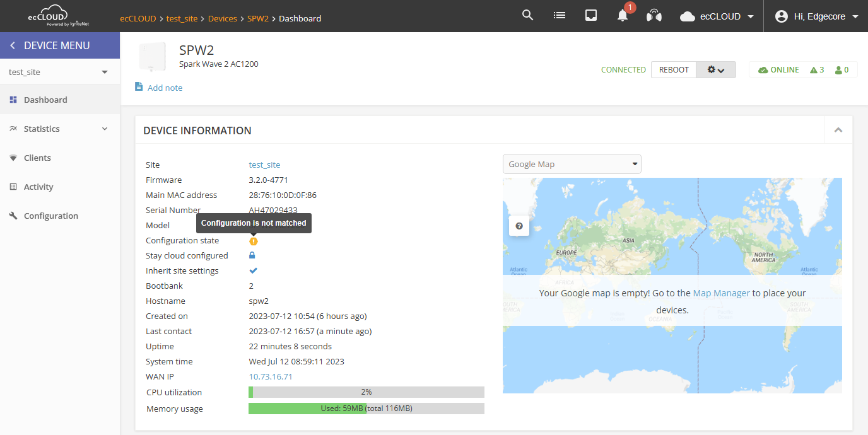Go to SPW2 breadcrumb
The width and height of the screenshot is (868, 435).
[x=257, y=18]
